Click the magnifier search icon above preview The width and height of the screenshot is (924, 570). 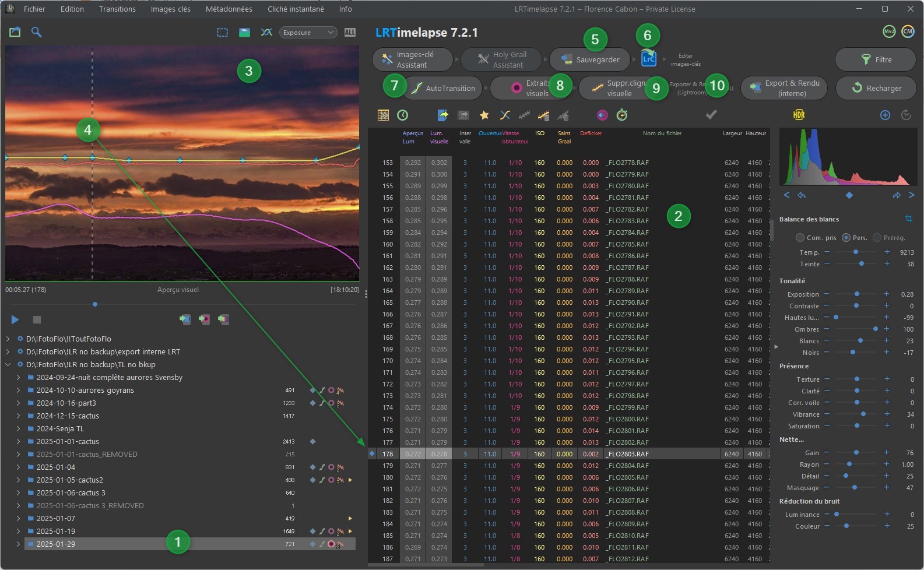(36, 32)
